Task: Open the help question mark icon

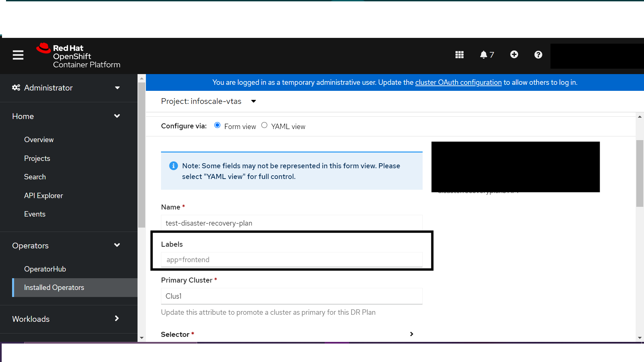Action: 538,55
